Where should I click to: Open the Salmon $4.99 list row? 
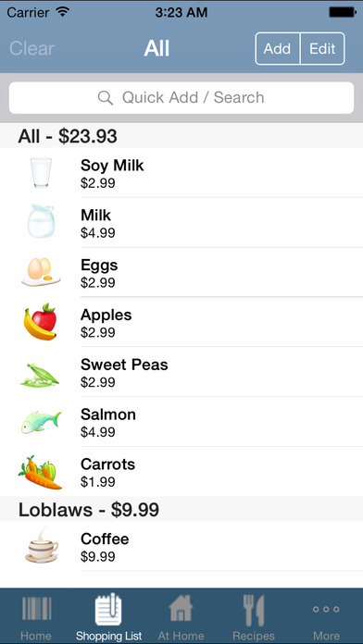tap(181, 422)
